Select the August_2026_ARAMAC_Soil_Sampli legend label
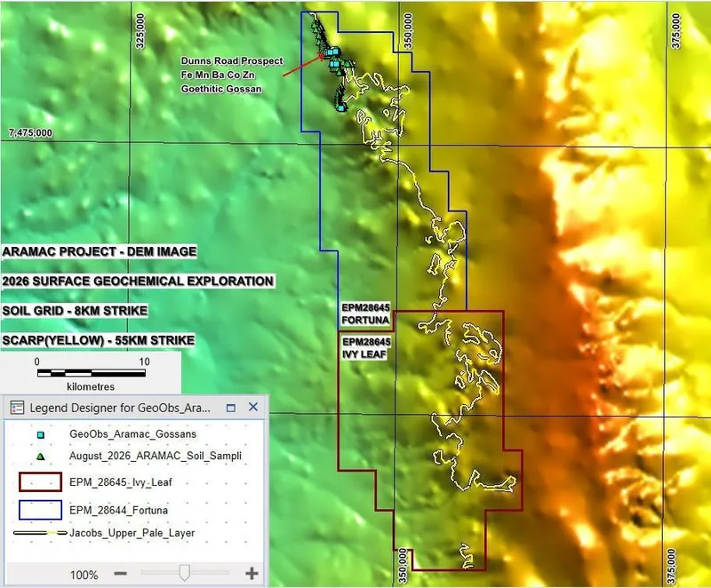711x588 pixels. click(x=155, y=456)
